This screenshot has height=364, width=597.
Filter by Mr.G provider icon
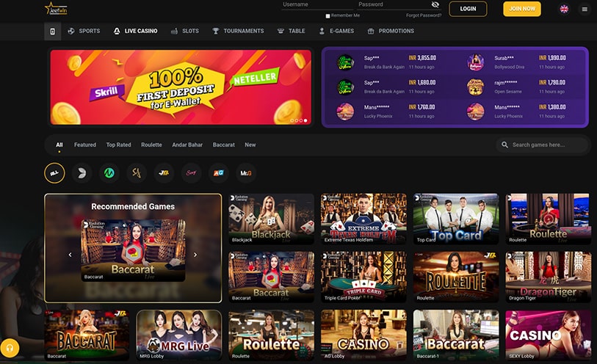246,173
